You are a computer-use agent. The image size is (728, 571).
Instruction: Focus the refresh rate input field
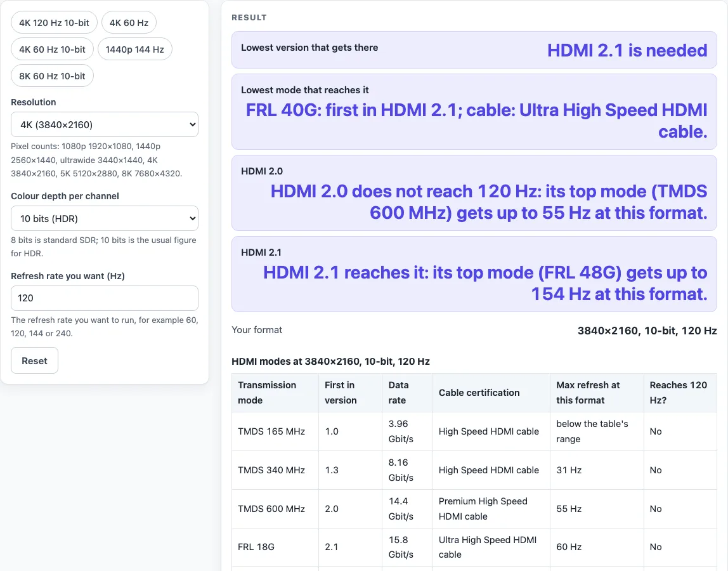105,298
